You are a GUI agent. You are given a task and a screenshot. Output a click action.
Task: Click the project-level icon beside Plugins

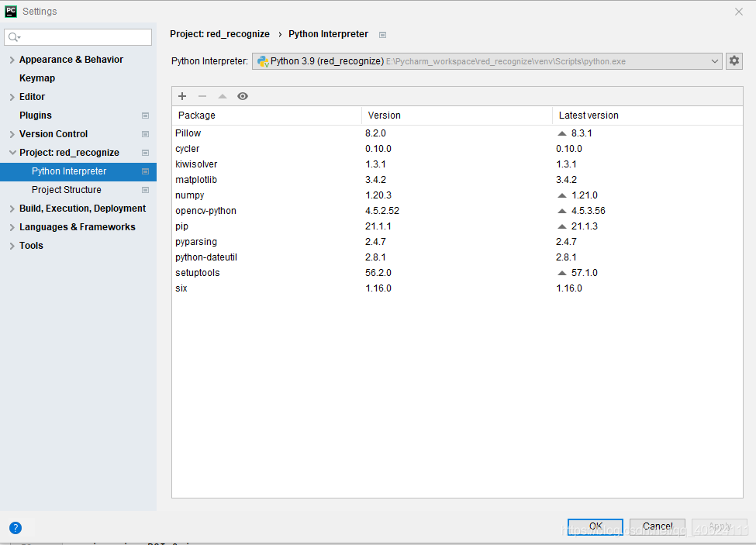[x=145, y=116]
